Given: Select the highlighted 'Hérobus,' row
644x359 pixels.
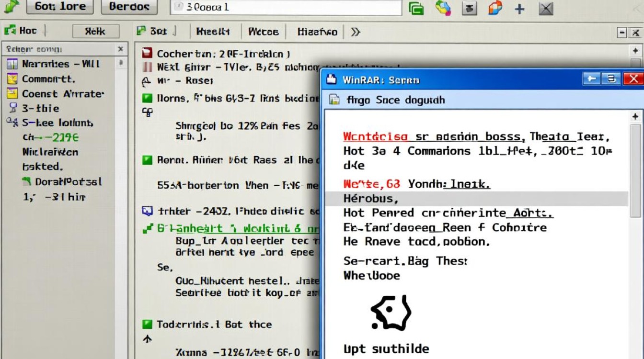Looking at the screenshot, I should pos(477,199).
